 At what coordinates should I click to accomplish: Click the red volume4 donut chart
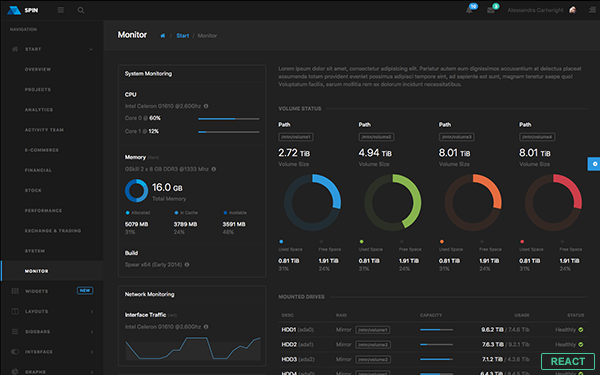[553, 202]
